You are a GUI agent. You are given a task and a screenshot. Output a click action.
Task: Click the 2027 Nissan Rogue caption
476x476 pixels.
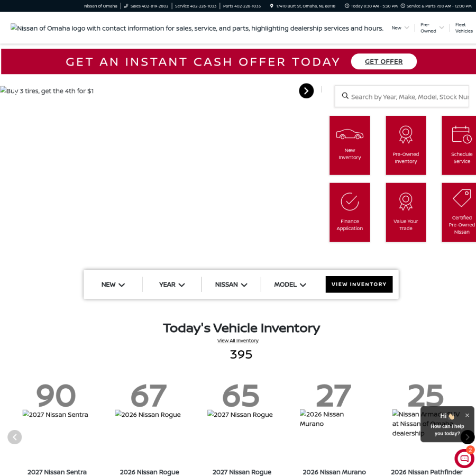click(x=242, y=472)
